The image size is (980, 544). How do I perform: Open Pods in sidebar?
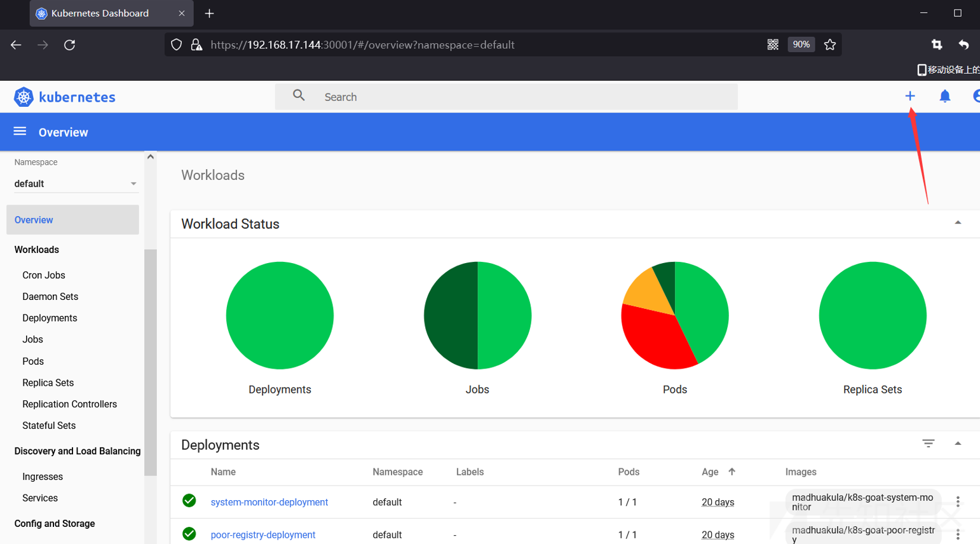click(x=33, y=361)
